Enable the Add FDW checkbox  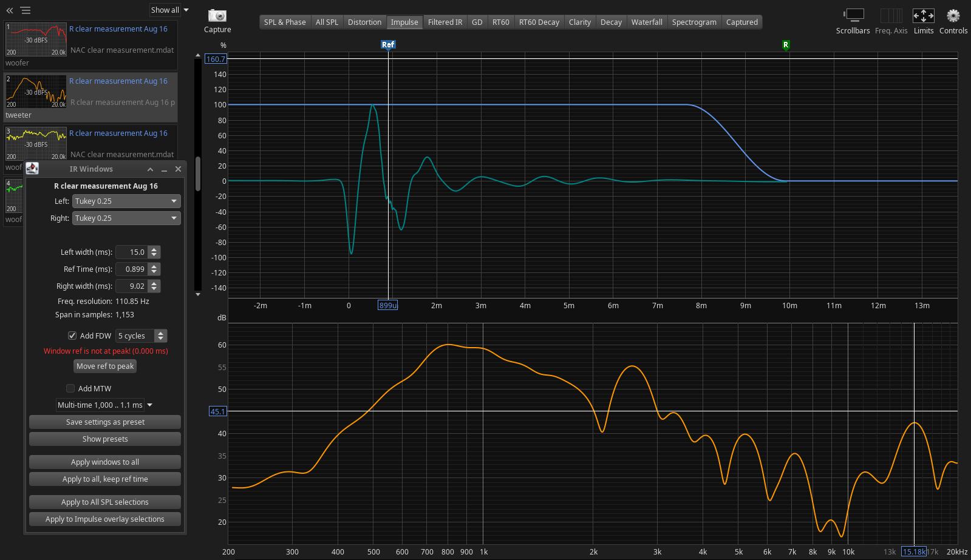coord(72,336)
